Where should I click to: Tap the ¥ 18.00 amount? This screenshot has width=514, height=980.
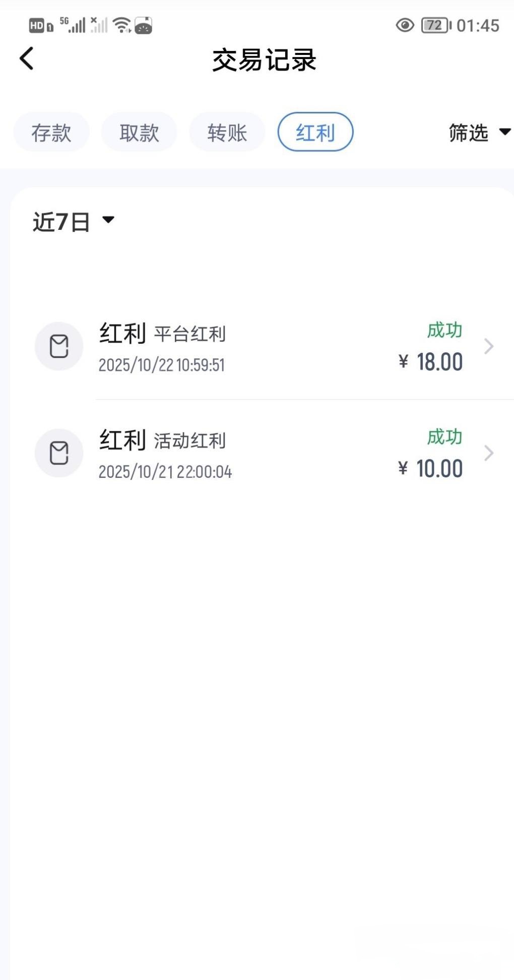pyautogui.click(x=431, y=362)
